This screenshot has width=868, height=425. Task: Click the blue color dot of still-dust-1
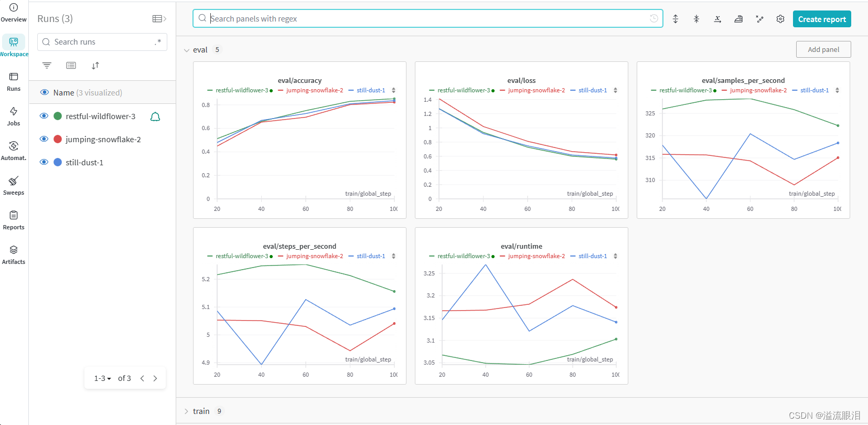point(58,162)
